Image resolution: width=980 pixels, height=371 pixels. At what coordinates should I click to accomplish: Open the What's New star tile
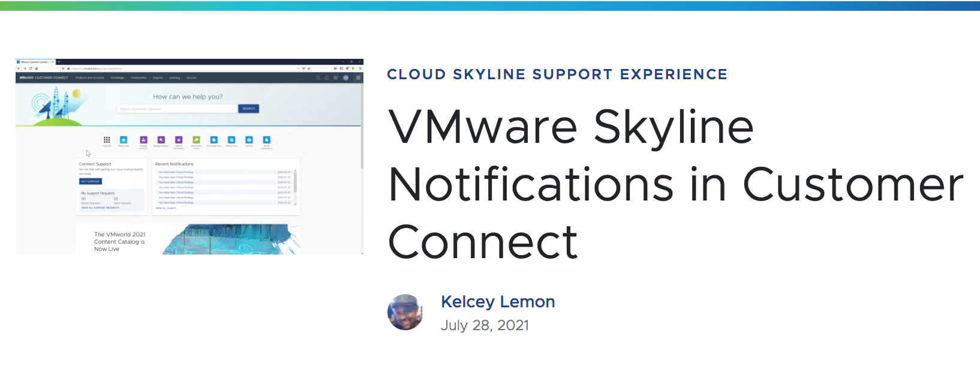click(x=124, y=140)
